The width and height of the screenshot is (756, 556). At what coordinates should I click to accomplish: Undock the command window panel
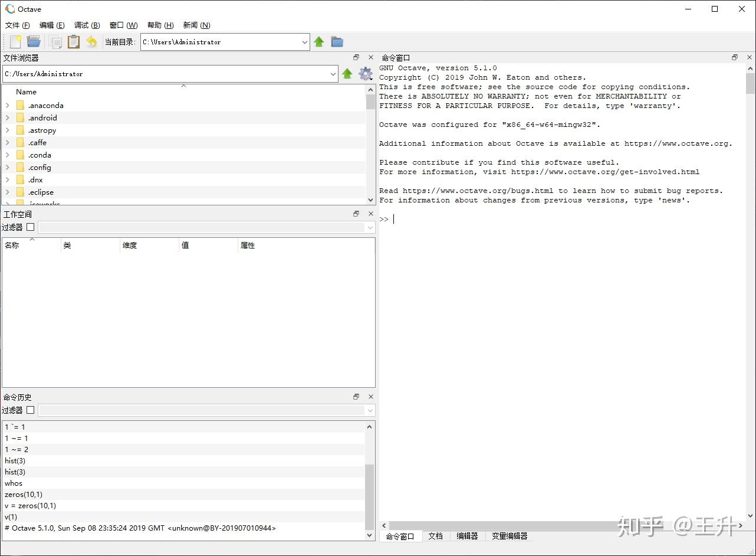735,57
